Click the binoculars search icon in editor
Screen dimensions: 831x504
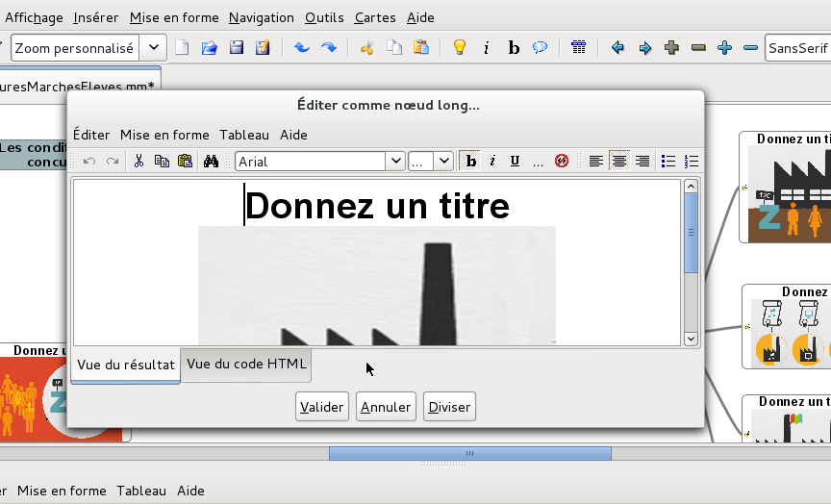(212, 162)
